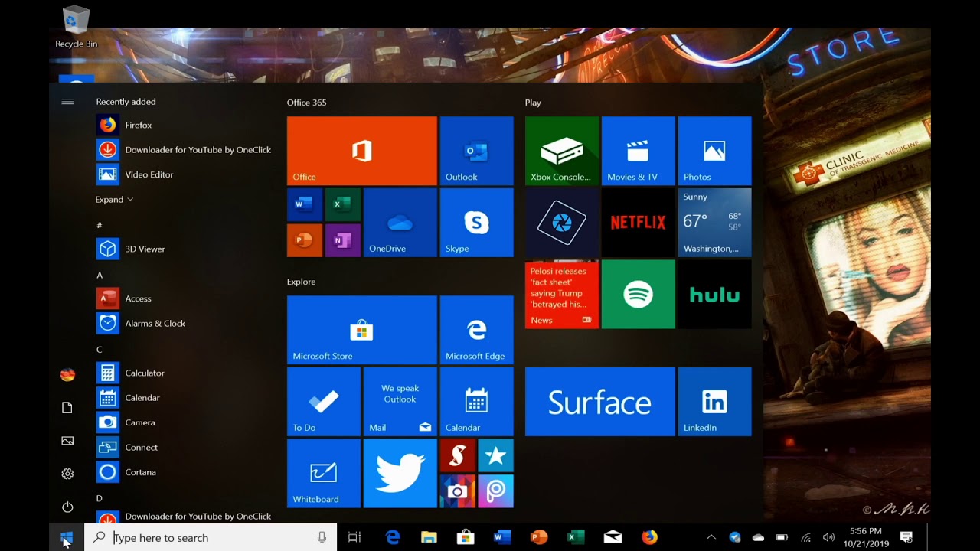980x551 pixels.
Task: Open Calendar in the app list
Action: (x=184, y=398)
